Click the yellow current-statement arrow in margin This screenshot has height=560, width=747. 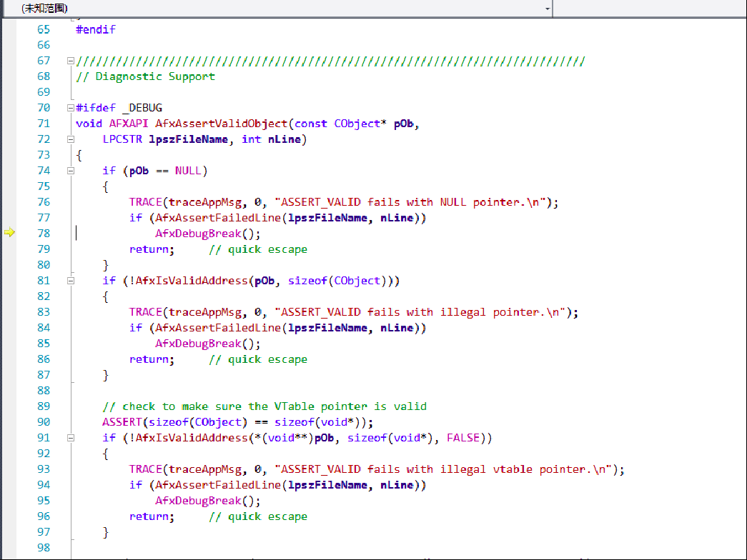(9, 233)
